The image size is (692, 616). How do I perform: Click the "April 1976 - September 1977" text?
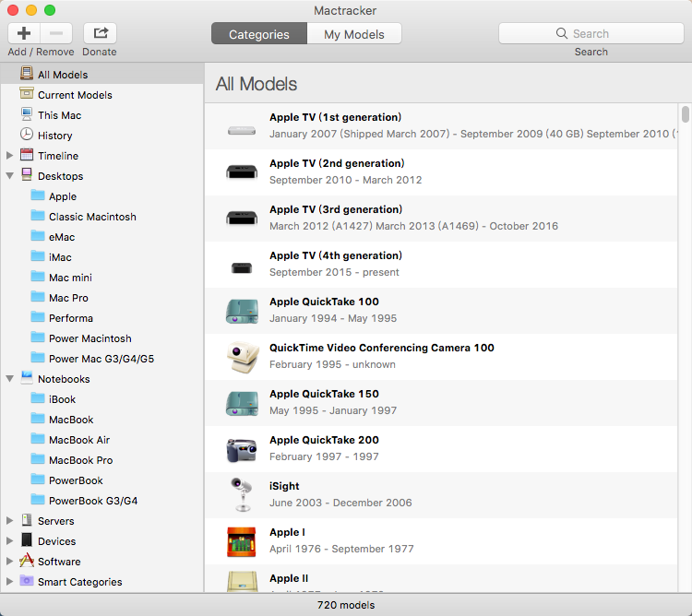pos(341,549)
